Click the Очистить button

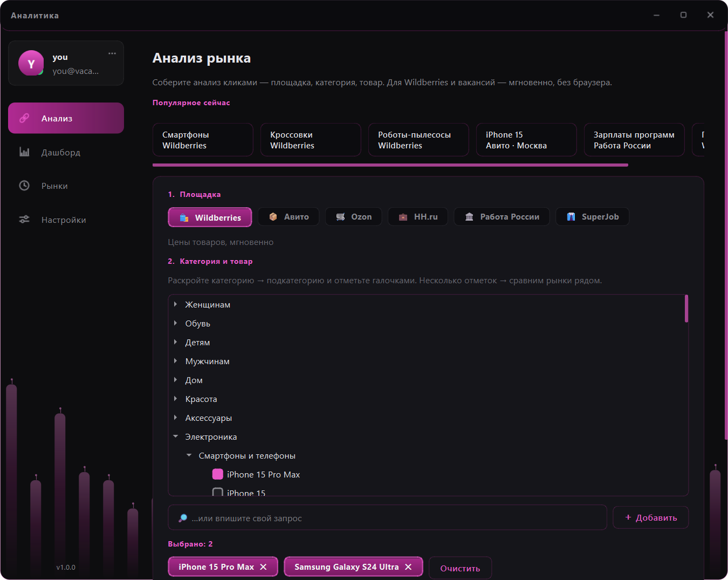pyautogui.click(x=460, y=568)
